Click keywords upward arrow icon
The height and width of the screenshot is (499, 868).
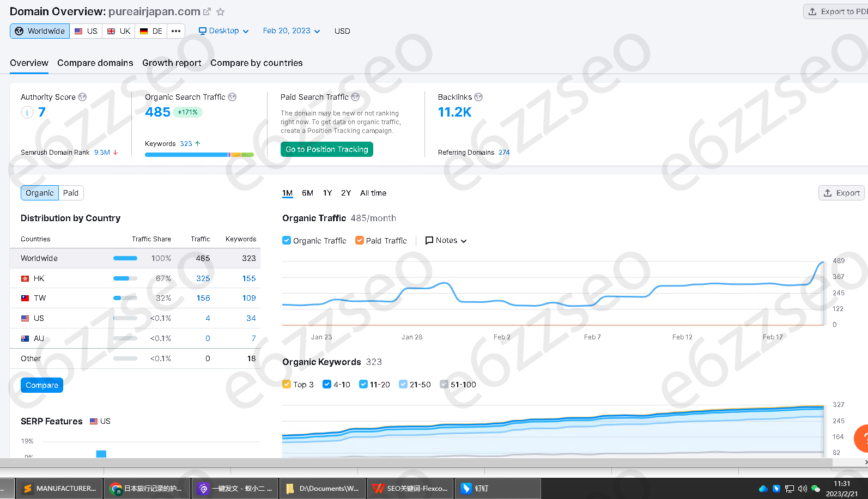[198, 144]
